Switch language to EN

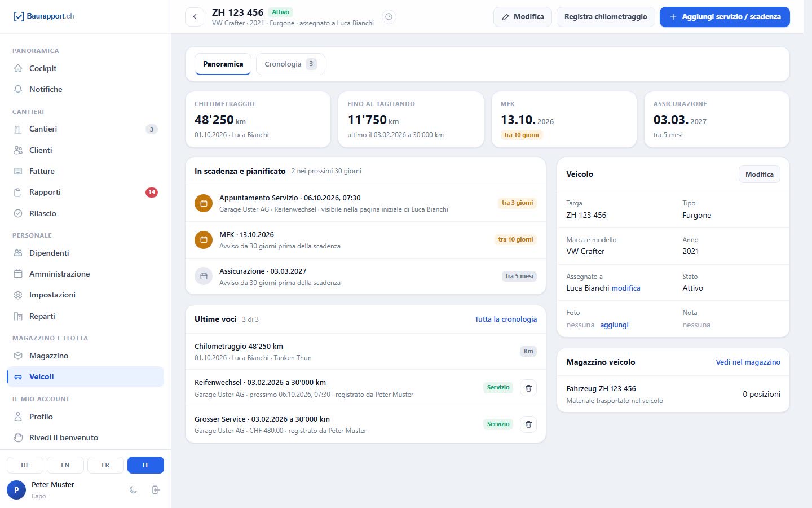click(65, 465)
